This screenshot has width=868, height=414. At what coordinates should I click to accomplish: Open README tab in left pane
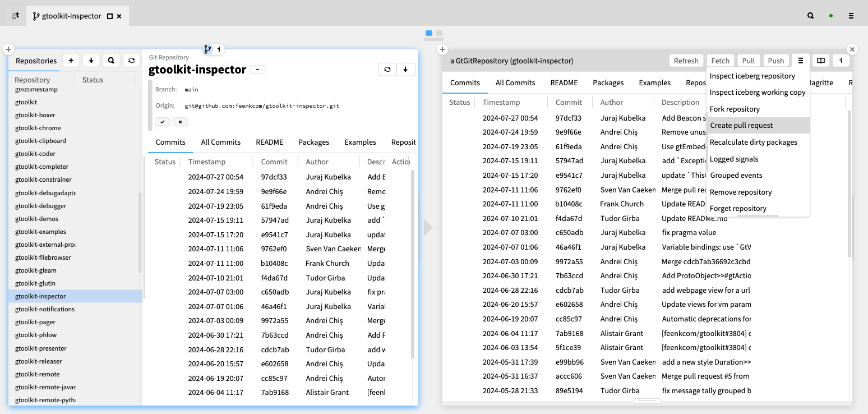tap(269, 142)
